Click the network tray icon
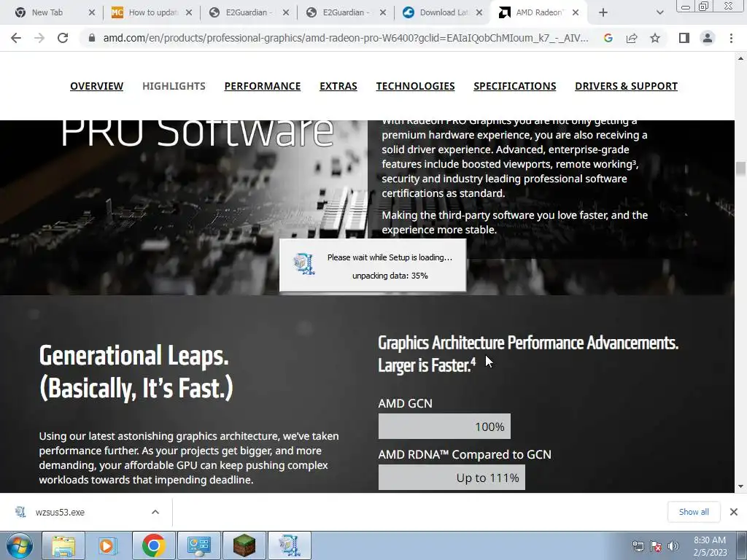This screenshot has width=747, height=560. pyautogui.click(x=638, y=546)
